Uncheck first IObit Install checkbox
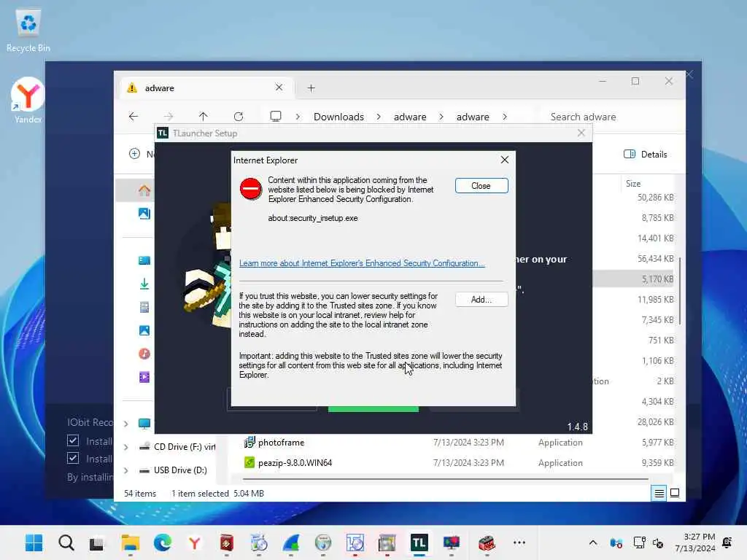Image resolution: width=747 pixels, height=560 pixels. coord(73,440)
